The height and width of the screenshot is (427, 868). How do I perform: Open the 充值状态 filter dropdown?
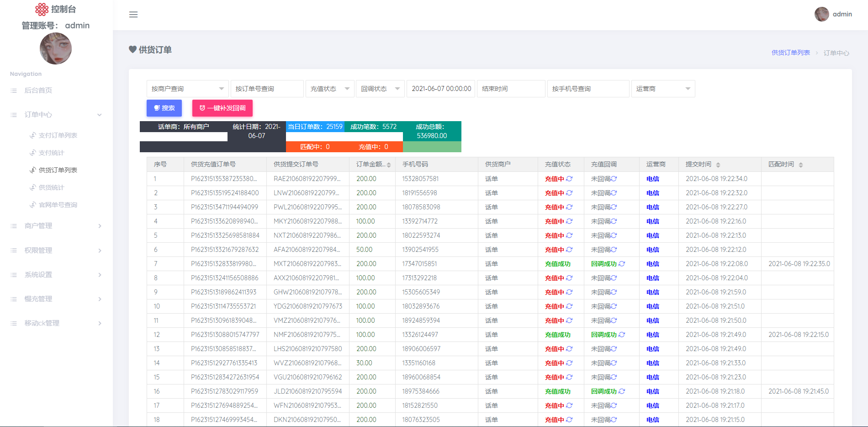coord(330,89)
